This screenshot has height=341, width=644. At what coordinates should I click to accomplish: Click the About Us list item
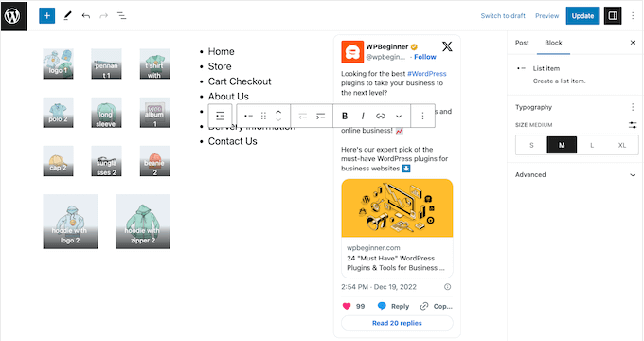pyautogui.click(x=228, y=96)
